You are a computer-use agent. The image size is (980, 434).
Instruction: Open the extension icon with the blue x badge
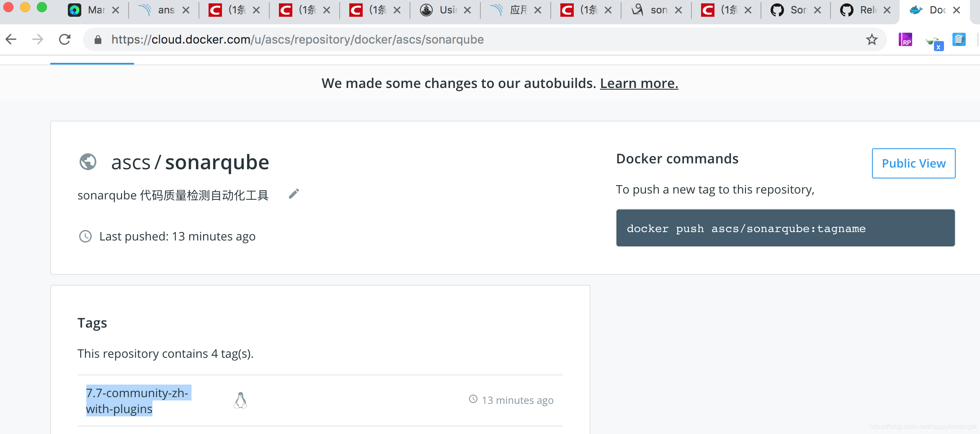[934, 42]
